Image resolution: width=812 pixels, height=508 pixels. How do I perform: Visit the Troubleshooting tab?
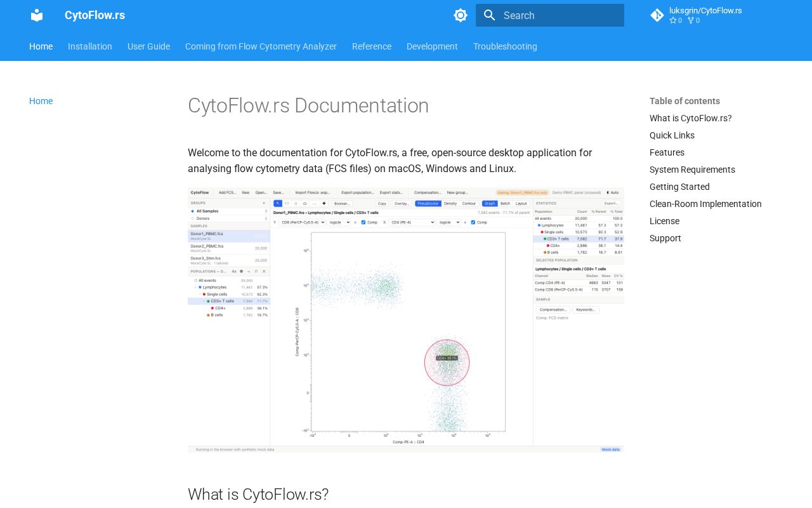click(505, 46)
